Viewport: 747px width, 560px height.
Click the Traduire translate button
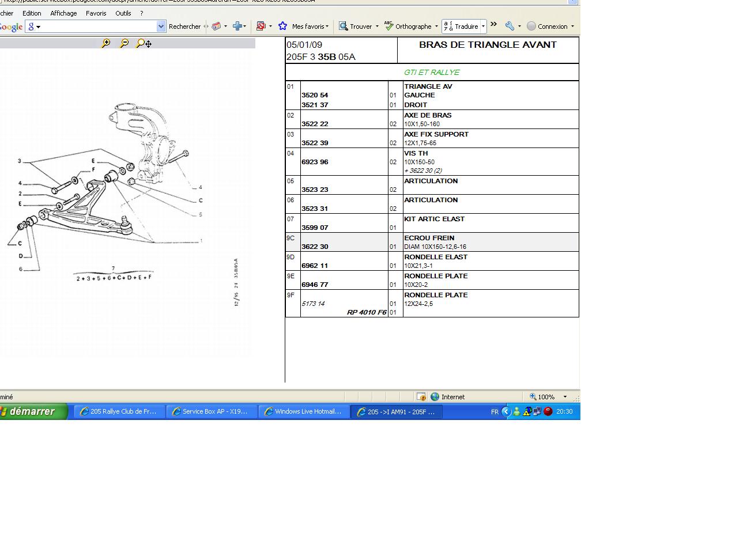[461, 26]
